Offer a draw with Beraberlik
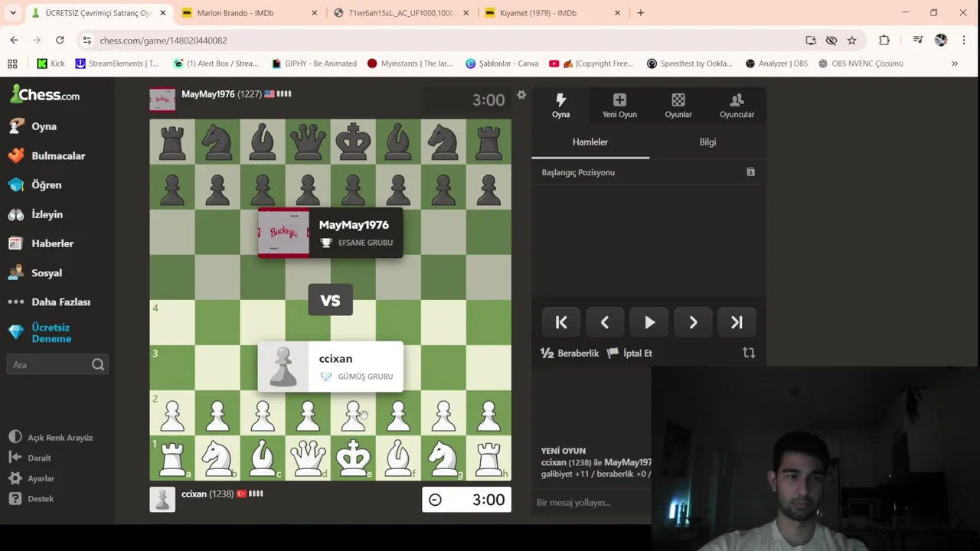The image size is (980, 551). [570, 353]
